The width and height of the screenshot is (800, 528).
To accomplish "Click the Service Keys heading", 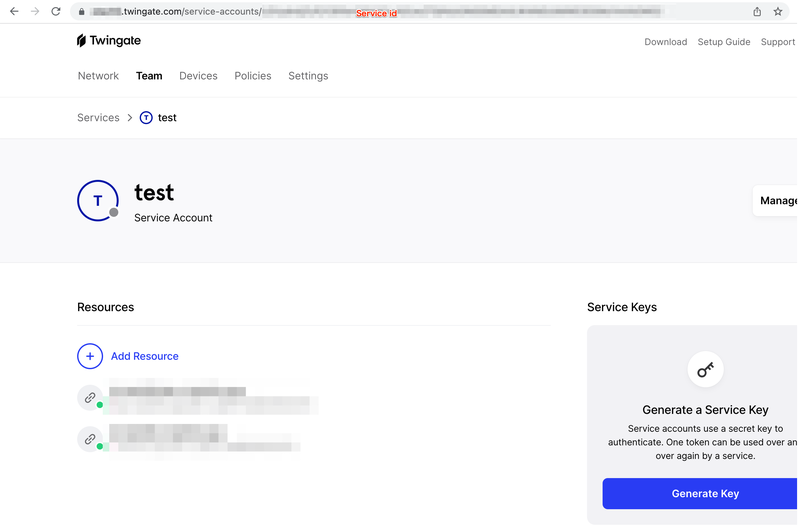I will pos(621,307).
